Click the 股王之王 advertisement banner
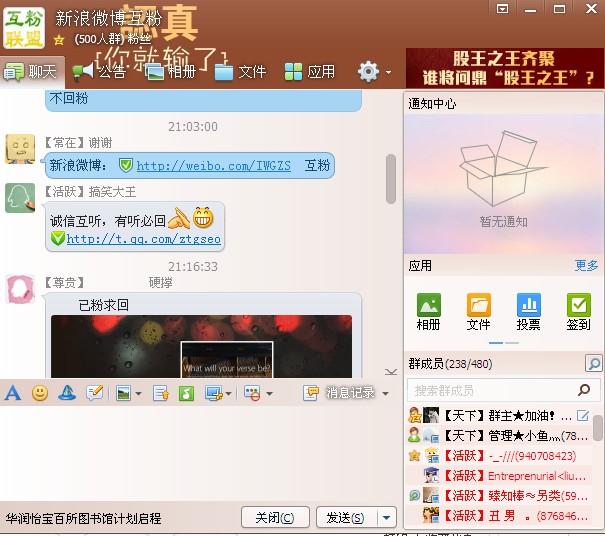 point(505,68)
